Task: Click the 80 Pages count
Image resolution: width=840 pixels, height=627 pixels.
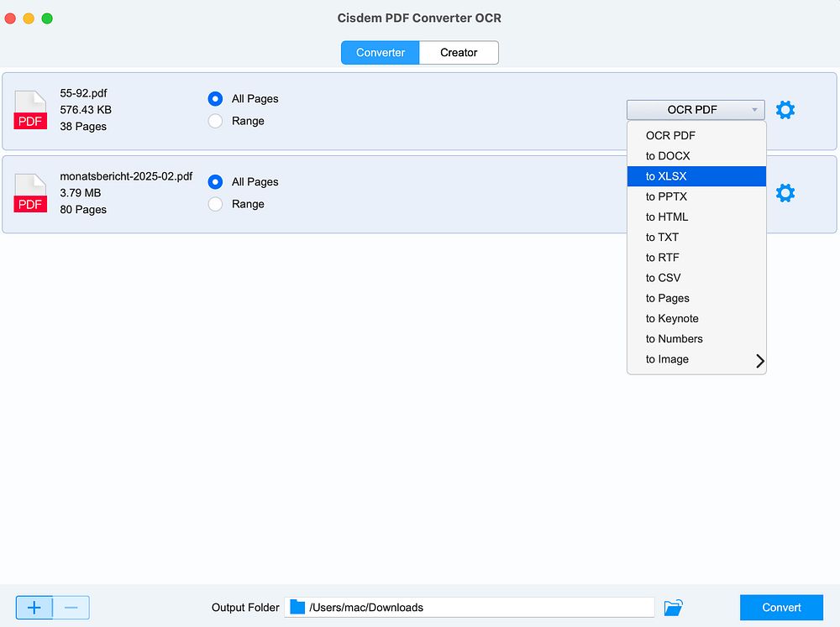Action: [x=83, y=209]
